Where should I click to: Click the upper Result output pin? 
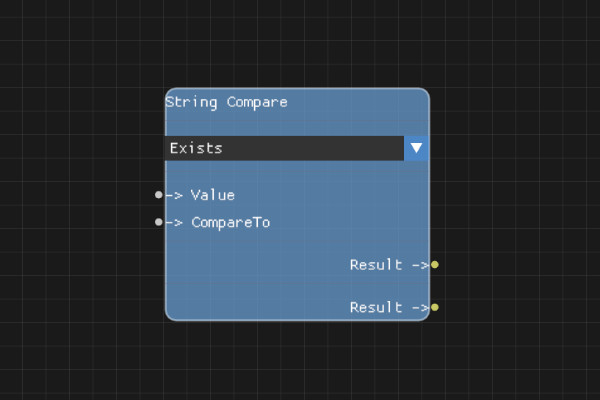pyautogui.click(x=435, y=264)
